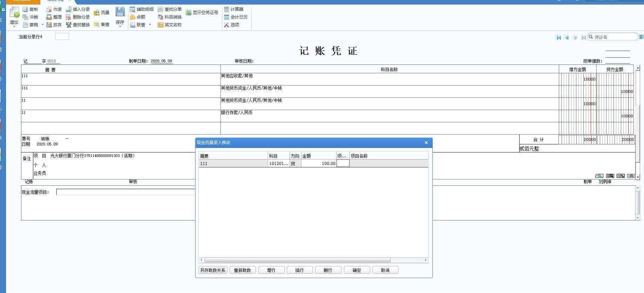
Task: Click the 辅助明细 auxiliary detail icon
Action: pos(133,9)
